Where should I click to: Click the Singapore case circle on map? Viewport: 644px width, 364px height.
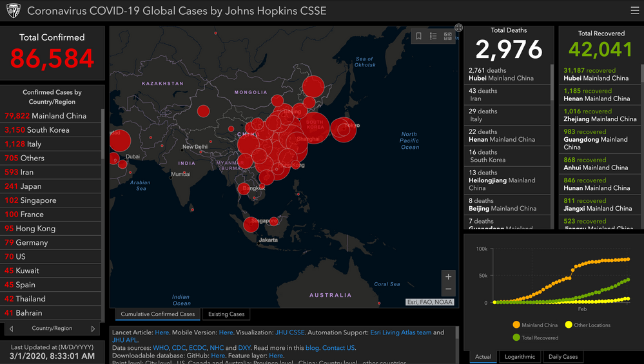pyautogui.click(x=251, y=224)
